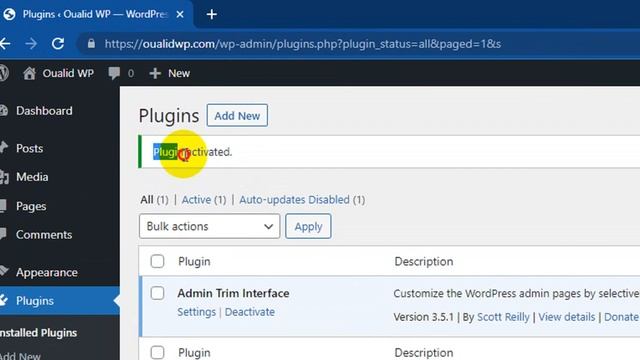This screenshot has width=640, height=360.
Task: Click Apply bulk action button
Action: click(308, 226)
